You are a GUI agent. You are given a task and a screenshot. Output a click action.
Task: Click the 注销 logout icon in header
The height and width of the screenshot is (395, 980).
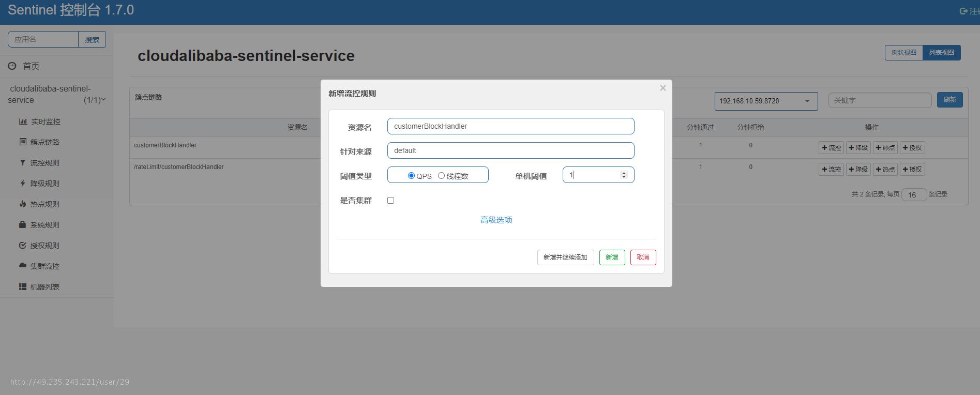[963, 11]
